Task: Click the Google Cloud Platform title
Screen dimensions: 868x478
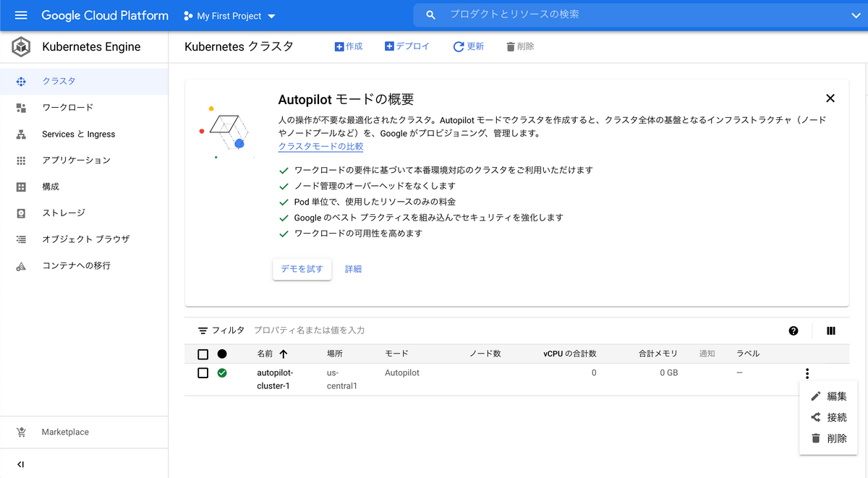Action: [x=105, y=15]
